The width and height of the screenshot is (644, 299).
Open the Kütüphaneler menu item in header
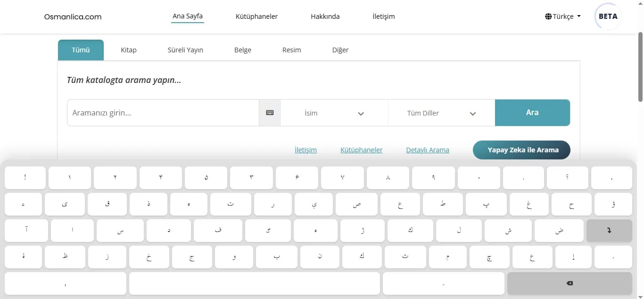[x=256, y=17]
